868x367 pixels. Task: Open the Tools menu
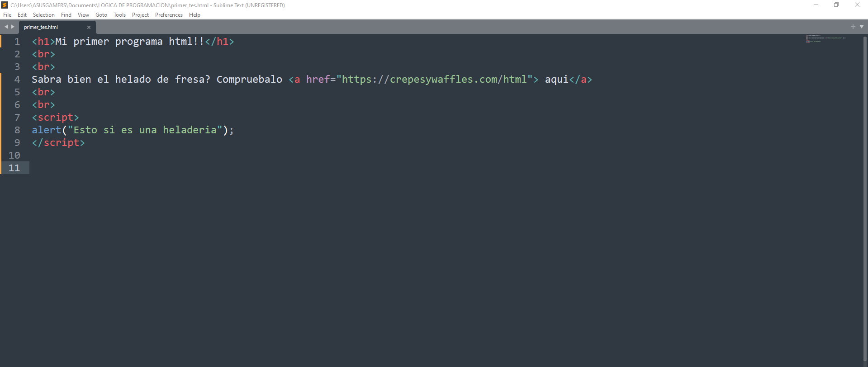(x=120, y=15)
